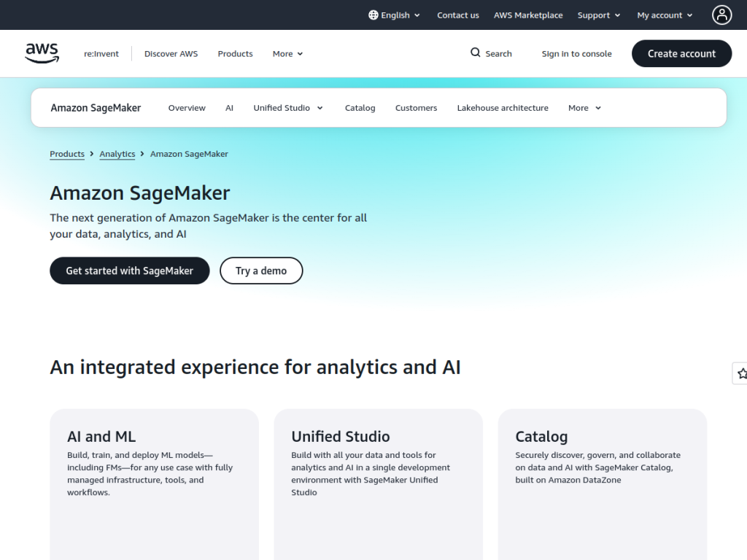Expand the My account dropdown
The width and height of the screenshot is (747, 560).
point(665,15)
